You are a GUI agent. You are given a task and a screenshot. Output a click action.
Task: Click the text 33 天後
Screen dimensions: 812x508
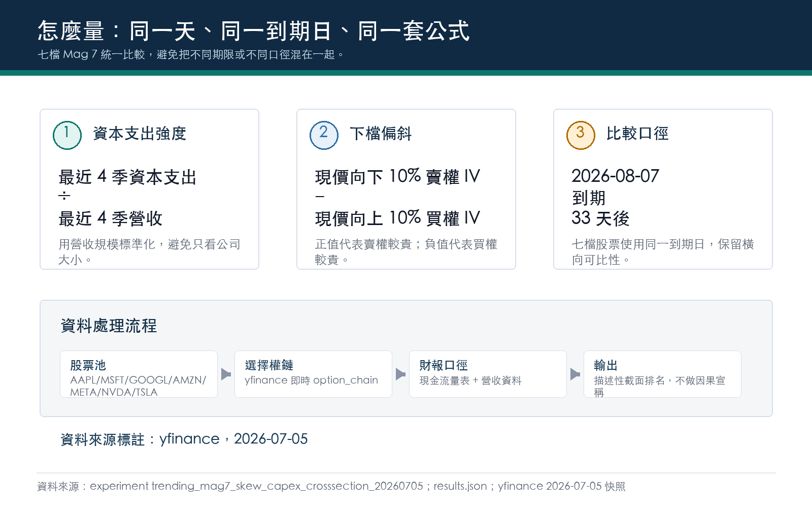(601, 218)
